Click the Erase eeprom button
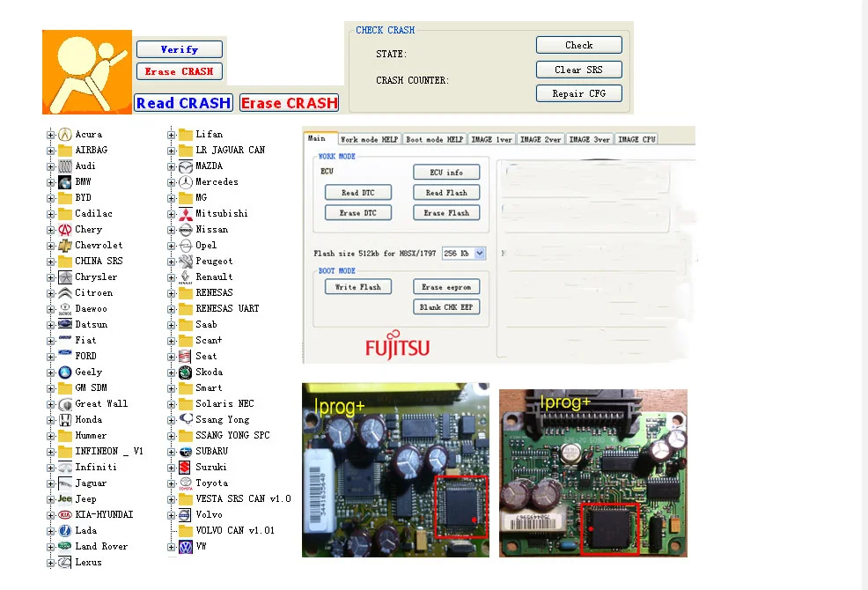 [446, 287]
